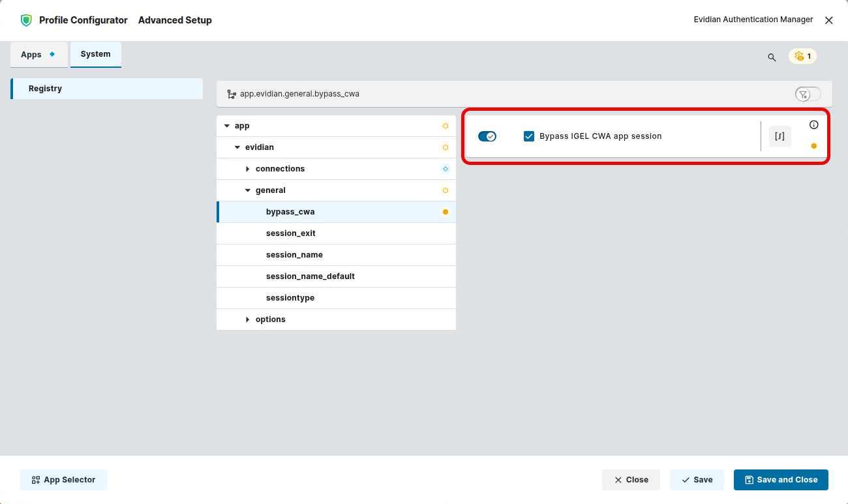Click Save and Close
Screen dimensions: 848x504
(781, 480)
